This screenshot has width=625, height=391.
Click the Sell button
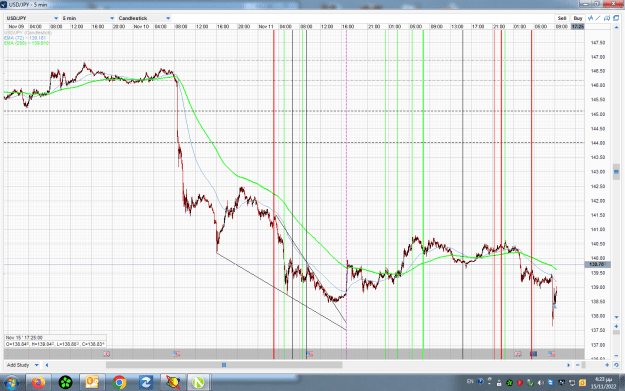pyautogui.click(x=562, y=18)
